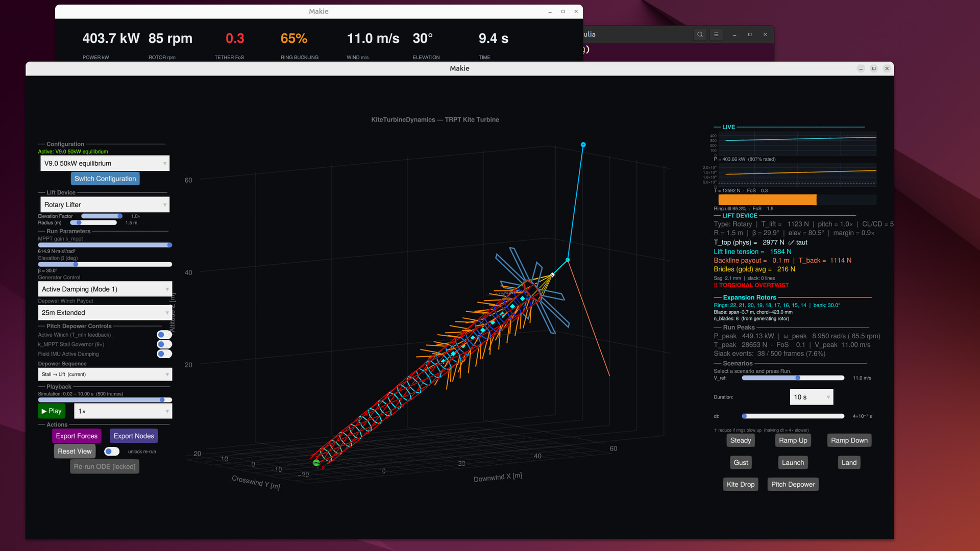Image resolution: width=980 pixels, height=551 pixels.
Task: Click the MPPT gain k_mppt slider
Action: (105, 245)
